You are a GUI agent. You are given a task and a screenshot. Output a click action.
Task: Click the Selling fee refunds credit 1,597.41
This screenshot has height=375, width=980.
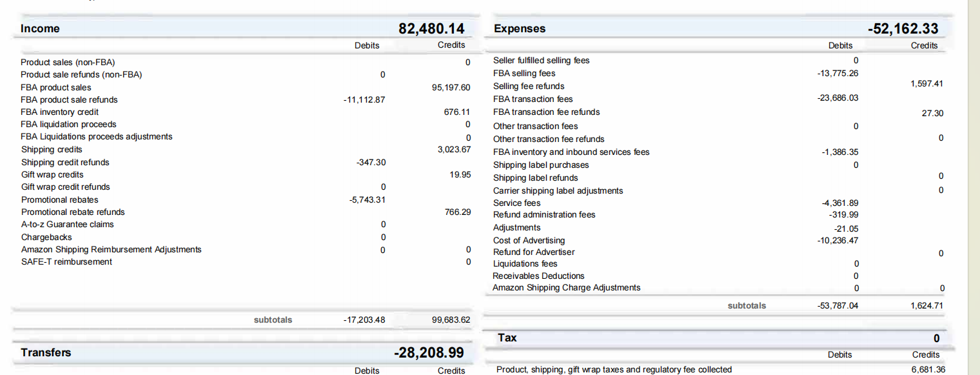926,84
